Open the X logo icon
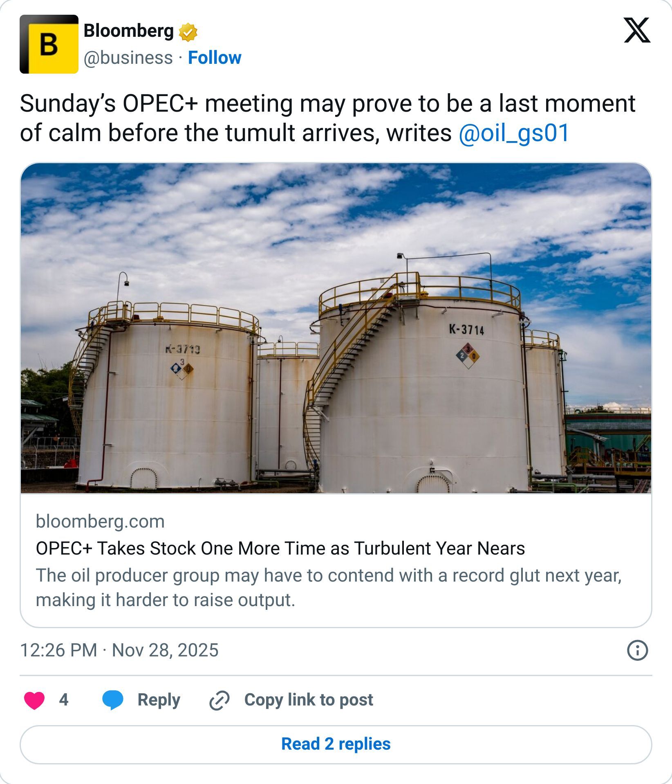This screenshot has width=672, height=784. (637, 30)
